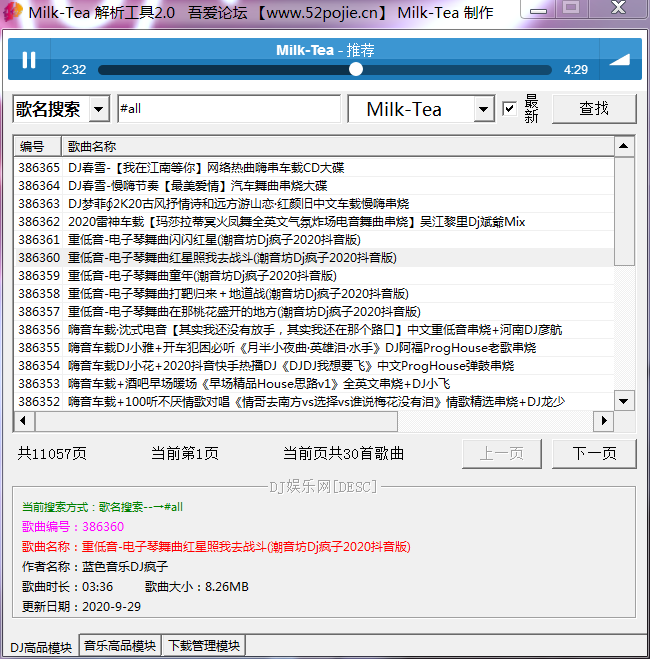Maximize the Milk-Tea window
The width and height of the screenshot is (650, 659).
(571, 8)
